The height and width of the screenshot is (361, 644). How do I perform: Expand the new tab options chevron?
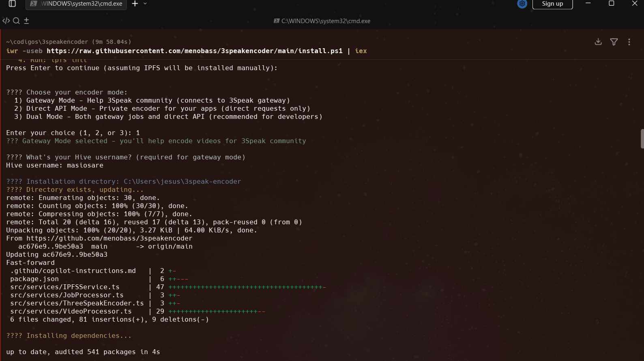pyautogui.click(x=145, y=4)
